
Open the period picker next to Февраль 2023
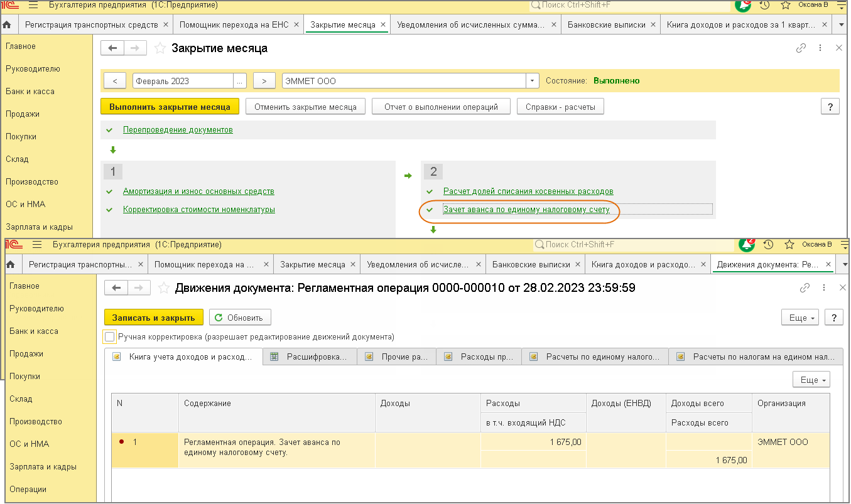click(240, 81)
